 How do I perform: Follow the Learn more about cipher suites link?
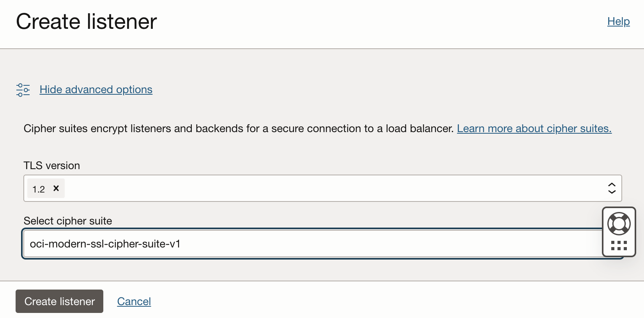coord(534,129)
